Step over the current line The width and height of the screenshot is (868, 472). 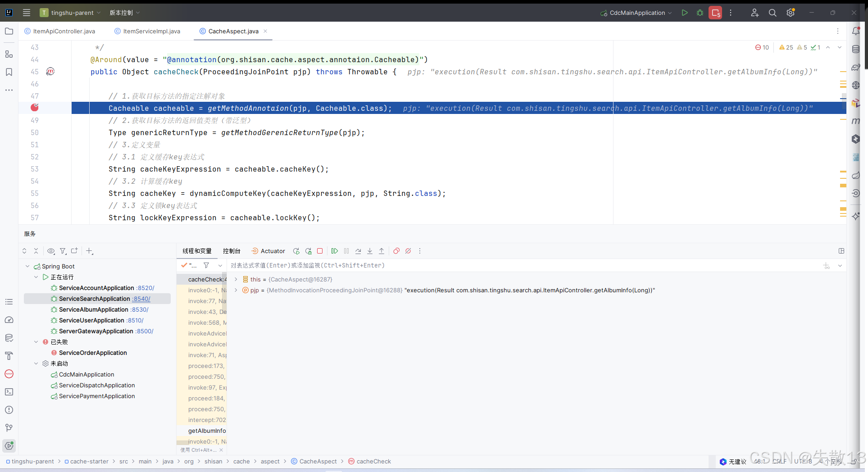coord(358,251)
